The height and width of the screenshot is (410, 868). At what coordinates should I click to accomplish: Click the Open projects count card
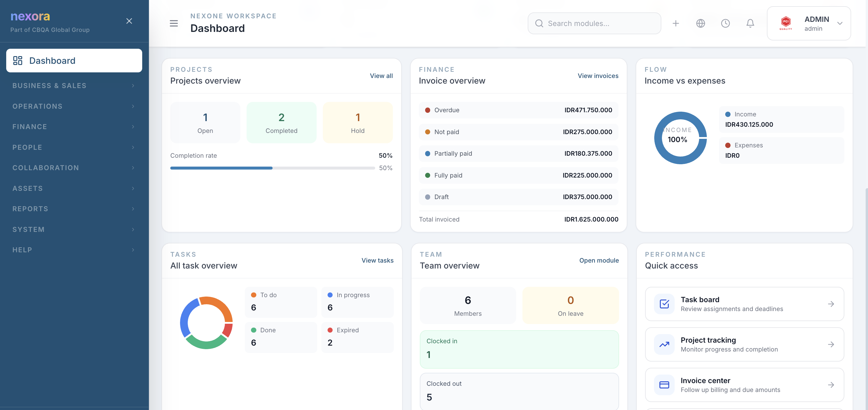(205, 123)
